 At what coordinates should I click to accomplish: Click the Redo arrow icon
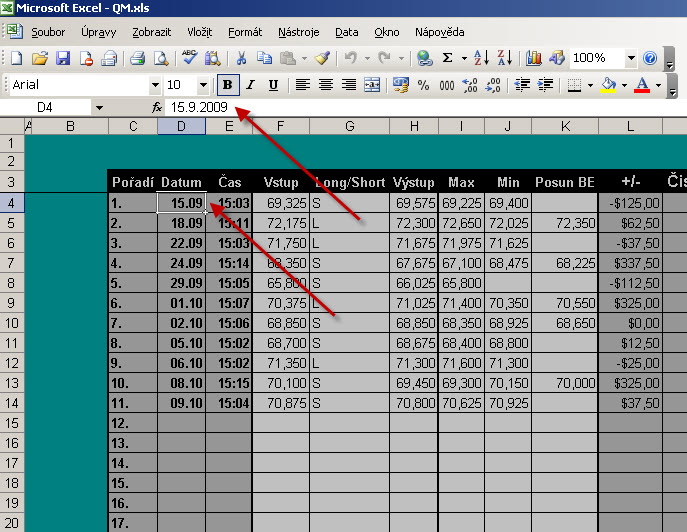385,58
